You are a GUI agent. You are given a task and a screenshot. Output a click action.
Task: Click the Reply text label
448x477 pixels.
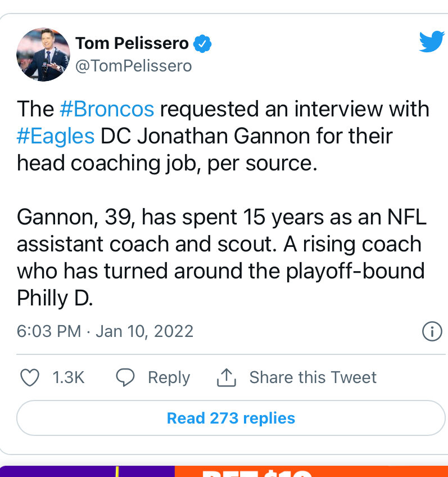pos(169,377)
